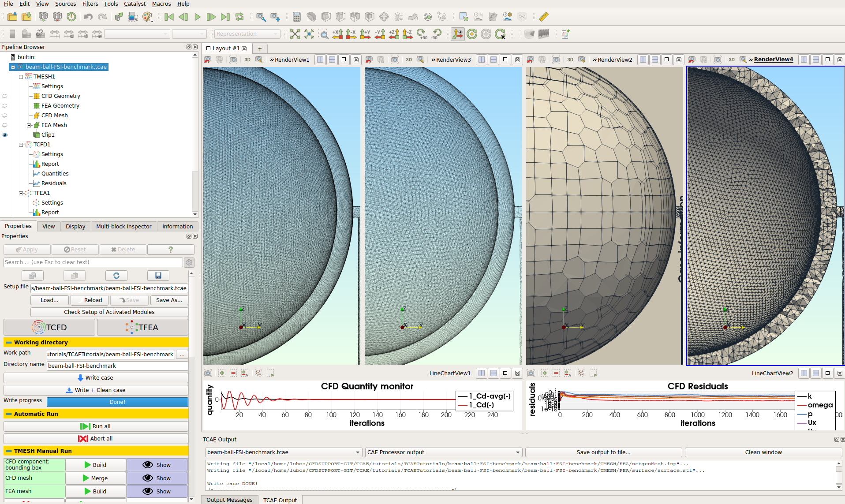The image size is (845, 504).
Task: Click the Play animation button
Action: pos(197,17)
